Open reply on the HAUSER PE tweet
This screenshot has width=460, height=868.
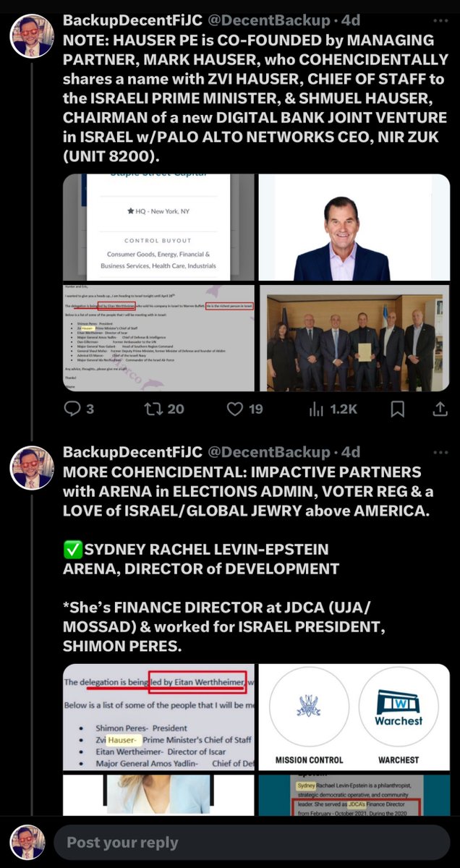tap(79, 409)
